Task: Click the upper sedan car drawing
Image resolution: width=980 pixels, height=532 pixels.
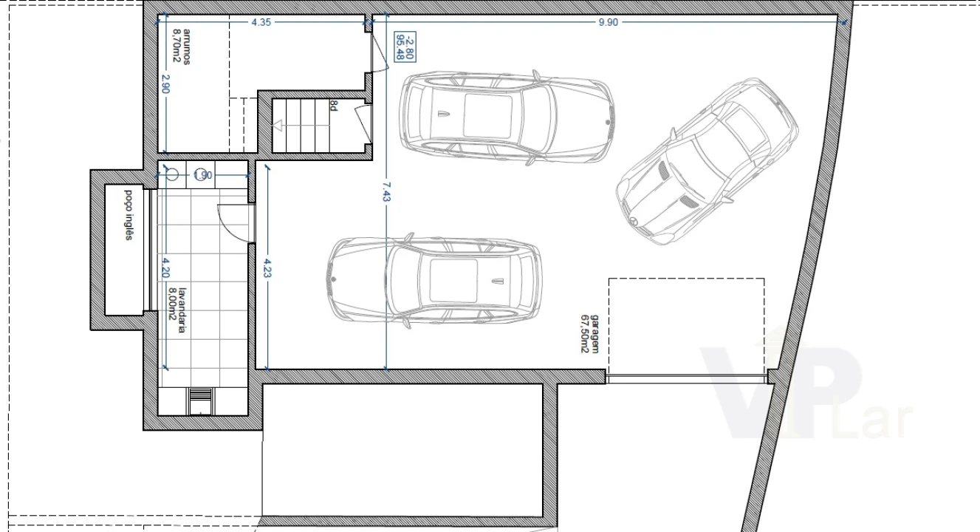Action: [x=506, y=118]
